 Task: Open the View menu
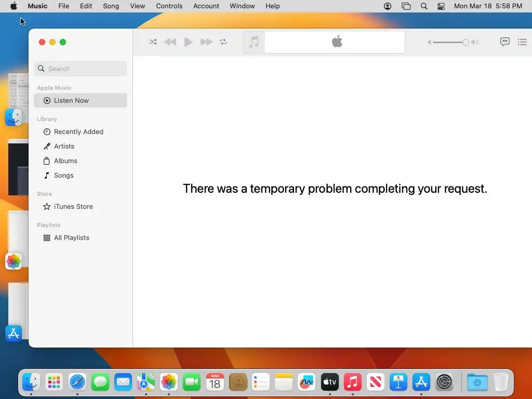137,6
